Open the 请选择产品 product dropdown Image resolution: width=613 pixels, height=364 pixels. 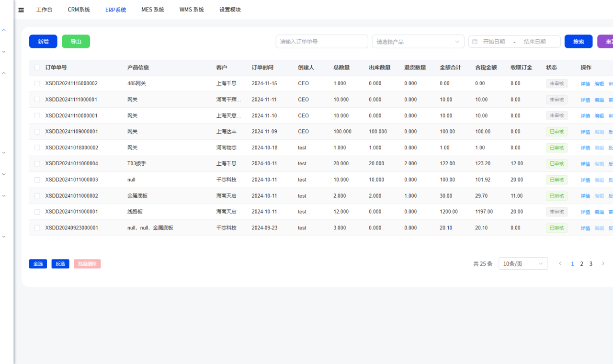[418, 42]
